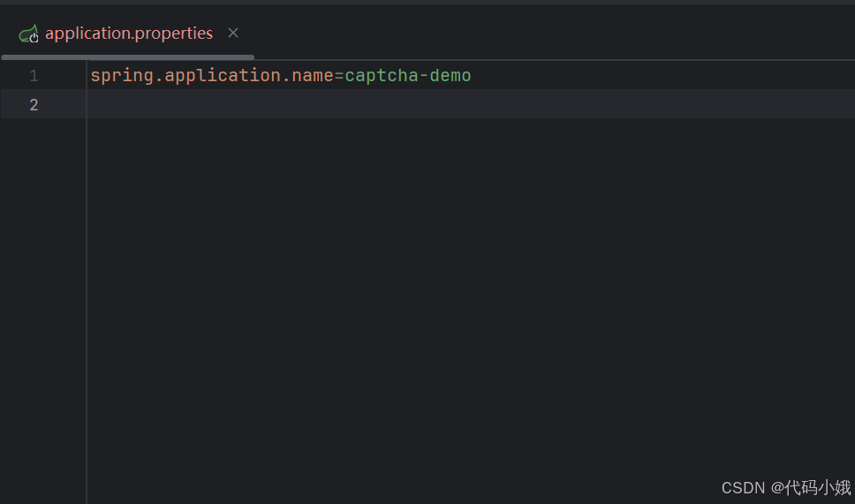Click the equals sign after name

(x=339, y=76)
